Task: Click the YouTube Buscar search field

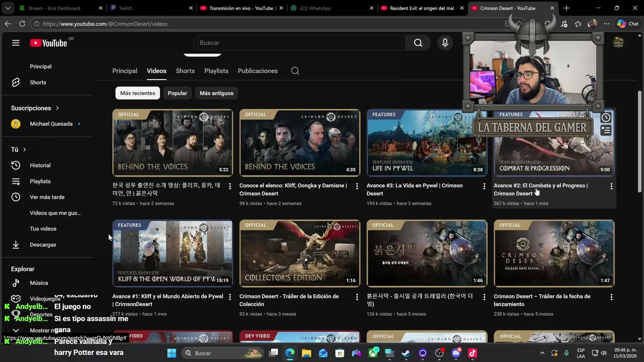Action: (299, 43)
